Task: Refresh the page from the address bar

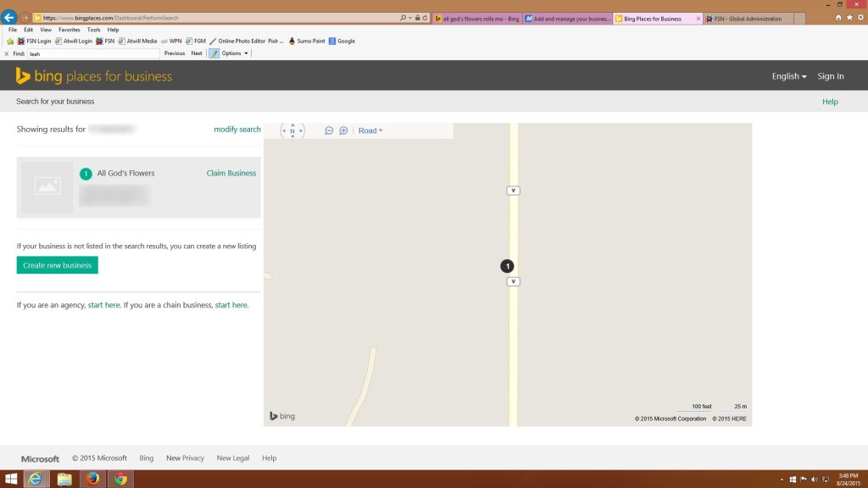Action: coord(426,18)
